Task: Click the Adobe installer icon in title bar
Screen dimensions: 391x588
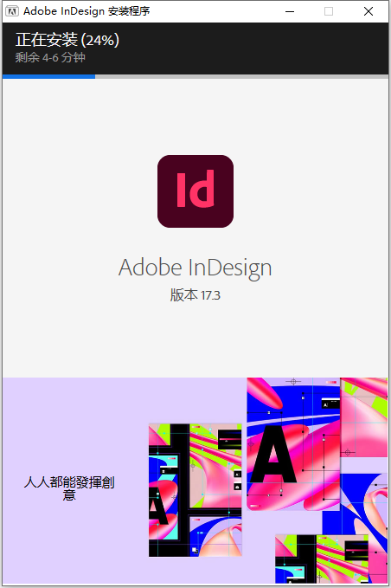Action: click(12, 11)
